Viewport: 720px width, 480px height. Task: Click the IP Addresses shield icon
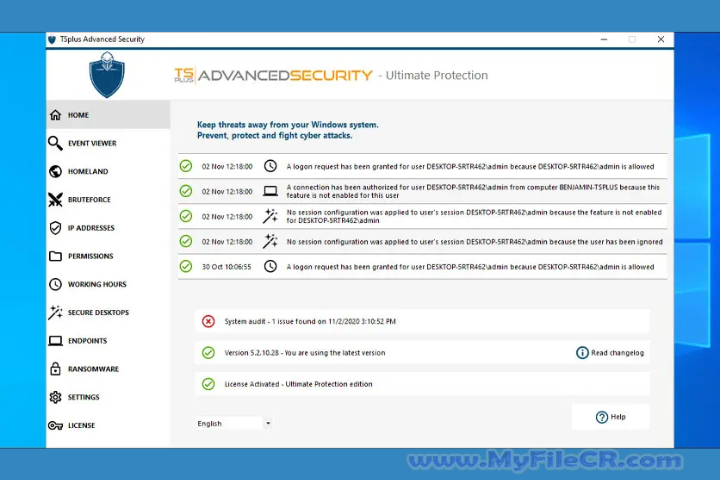pyautogui.click(x=55, y=228)
